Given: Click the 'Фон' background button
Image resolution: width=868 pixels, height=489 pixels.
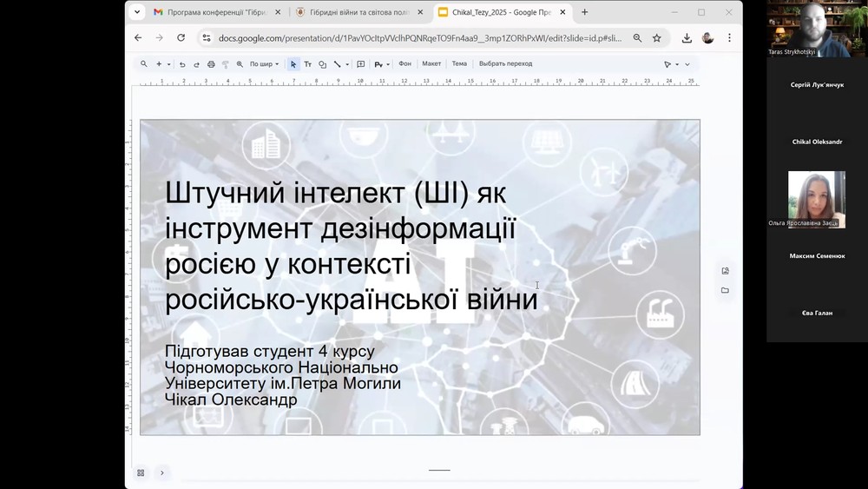Looking at the screenshot, I should coord(404,64).
